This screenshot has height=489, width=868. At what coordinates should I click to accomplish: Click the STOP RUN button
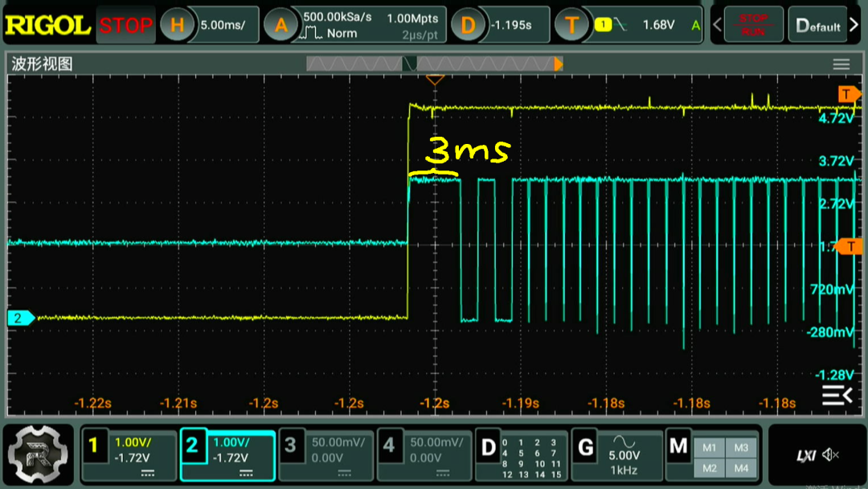pos(753,25)
